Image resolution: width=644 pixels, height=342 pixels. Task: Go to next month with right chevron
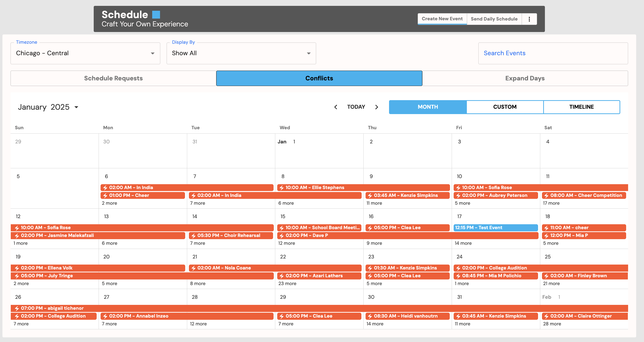pos(377,107)
